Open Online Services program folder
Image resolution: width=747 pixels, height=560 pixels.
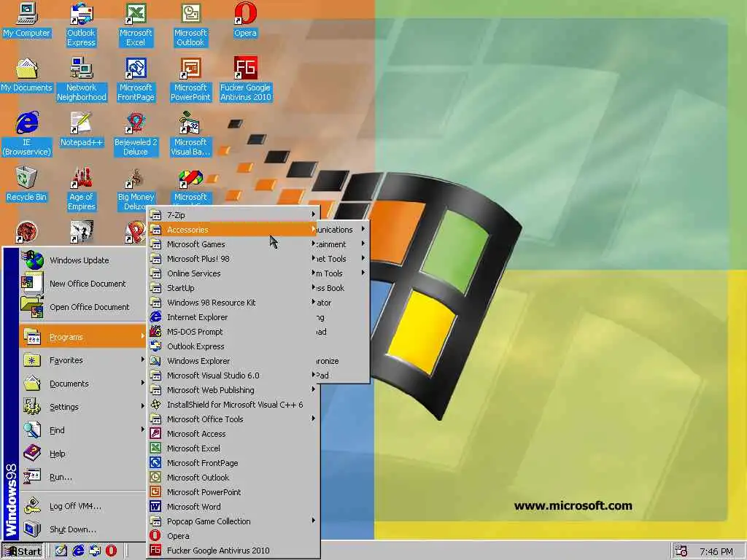point(233,273)
